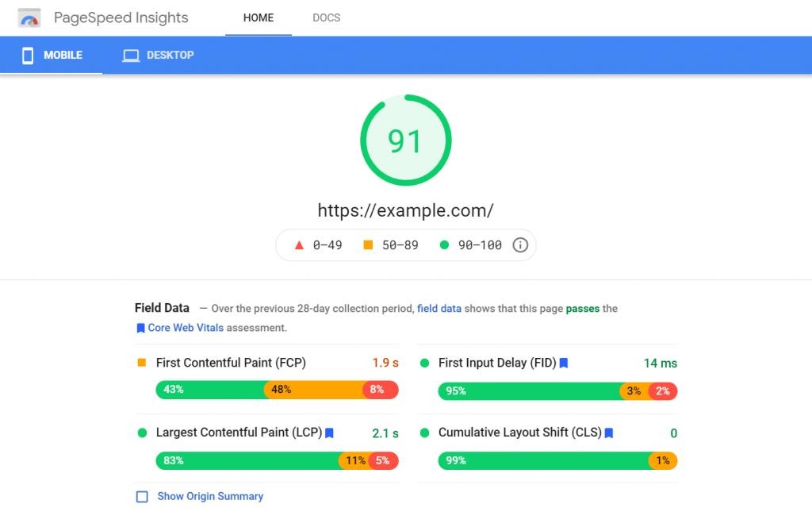
Task: Open the score legend info icon
Action: 520,245
